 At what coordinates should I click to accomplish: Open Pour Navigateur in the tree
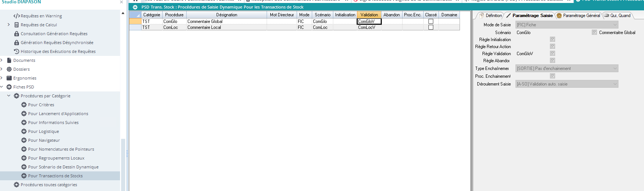coord(44,140)
